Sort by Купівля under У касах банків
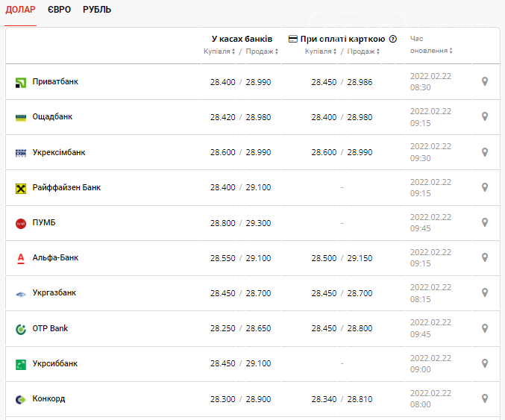Viewport: 505px width, 420px height. (x=219, y=51)
